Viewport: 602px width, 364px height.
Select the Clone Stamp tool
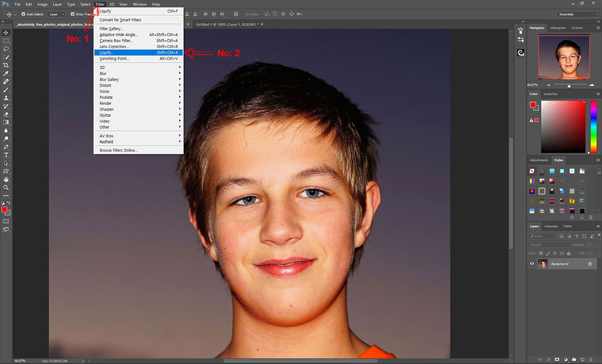point(6,98)
